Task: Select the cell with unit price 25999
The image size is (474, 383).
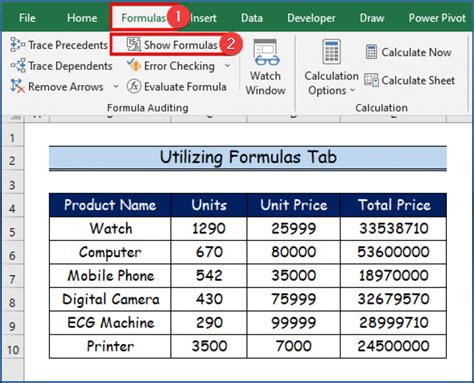Action: (294, 229)
